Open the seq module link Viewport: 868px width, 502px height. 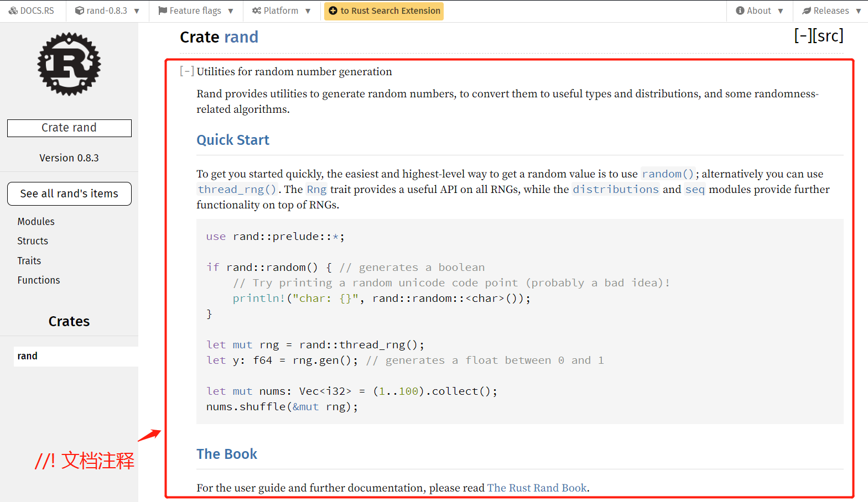pos(695,190)
